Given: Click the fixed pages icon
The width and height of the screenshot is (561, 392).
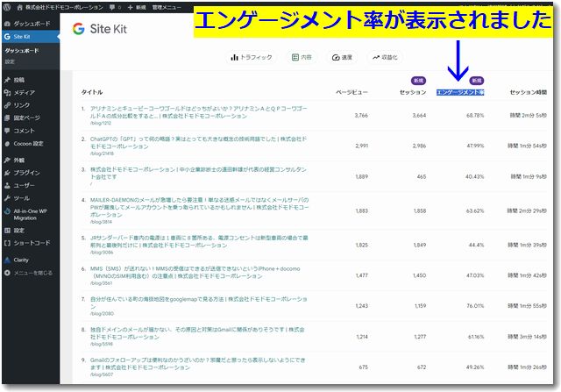Looking at the screenshot, I should [7, 118].
